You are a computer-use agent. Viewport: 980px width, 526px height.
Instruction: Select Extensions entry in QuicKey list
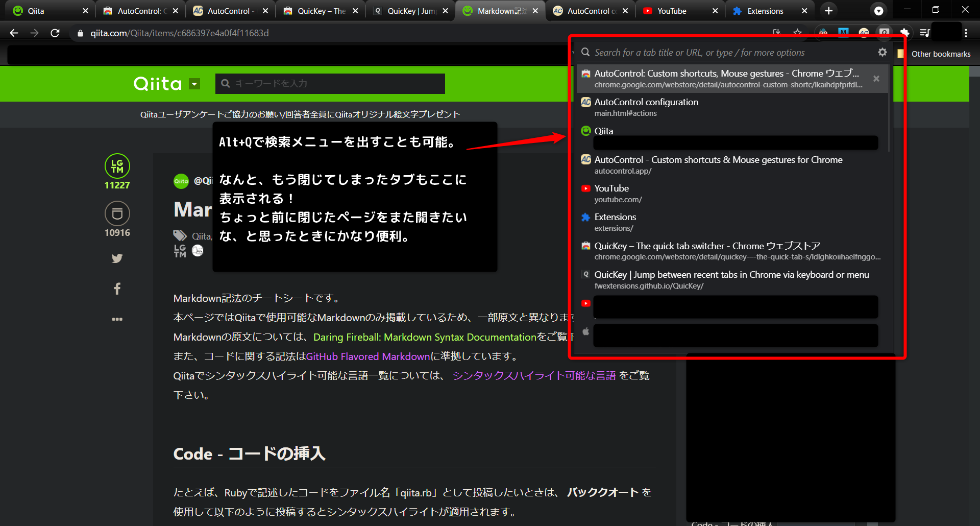coord(732,222)
